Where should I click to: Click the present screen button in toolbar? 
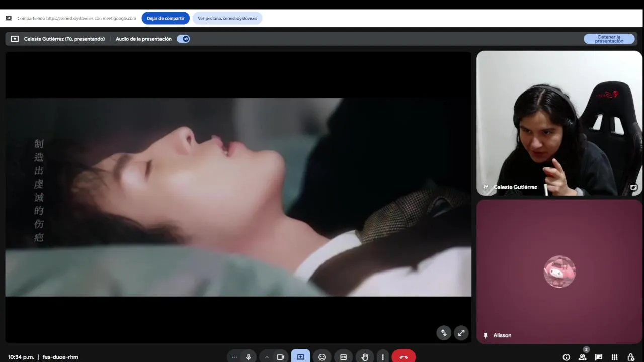coord(300,357)
